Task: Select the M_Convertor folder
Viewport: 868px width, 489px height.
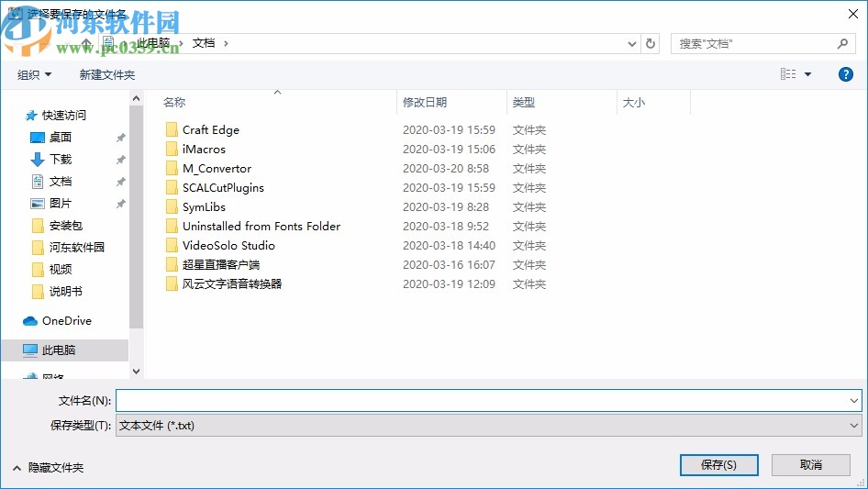Action: (x=217, y=169)
